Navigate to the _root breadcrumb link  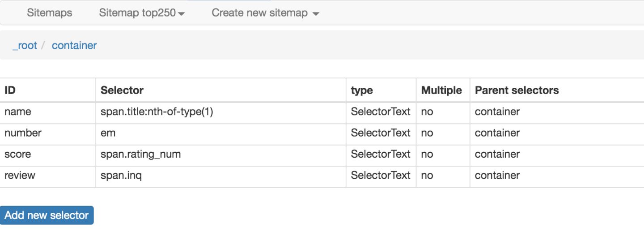coord(25,45)
